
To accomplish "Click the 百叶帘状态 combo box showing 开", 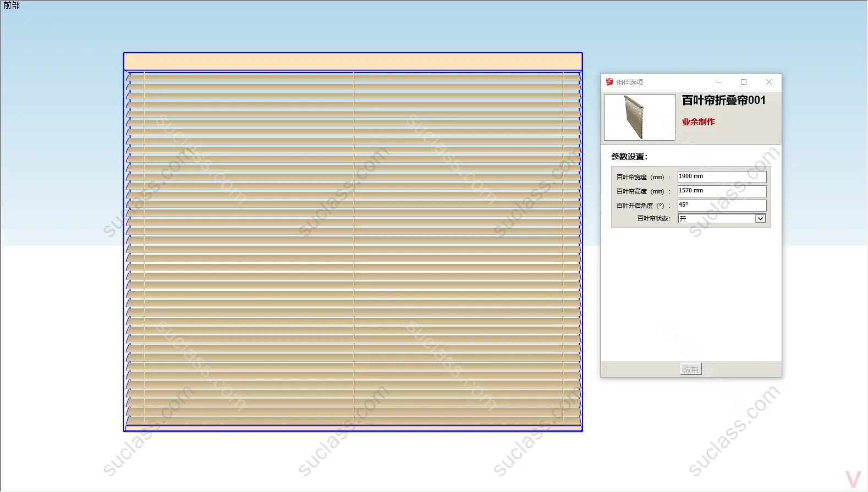I will 716,219.
